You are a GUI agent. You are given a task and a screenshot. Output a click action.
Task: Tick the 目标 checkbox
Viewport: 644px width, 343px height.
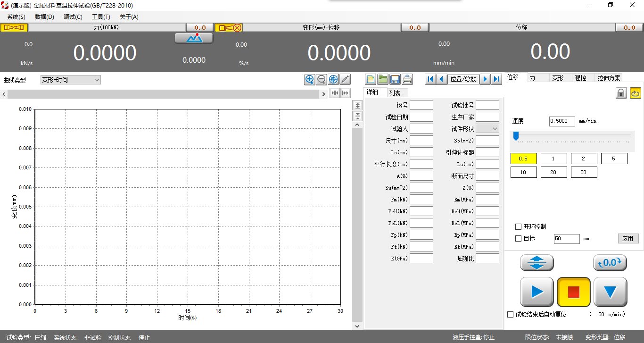[519, 239]
